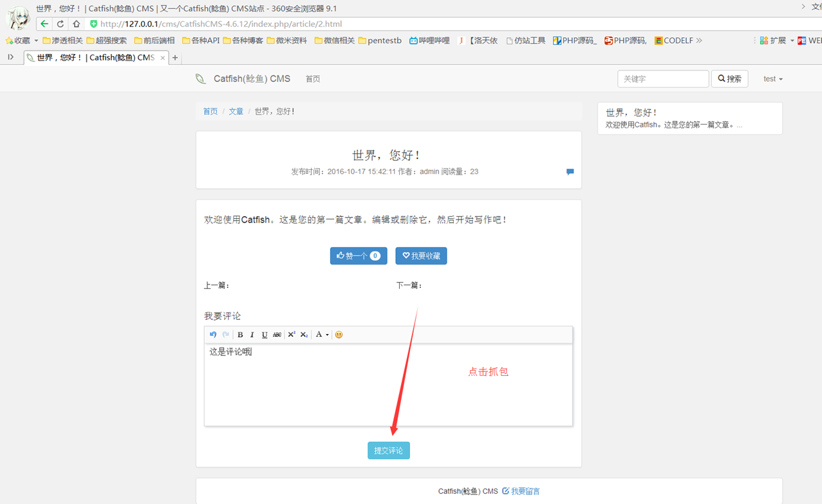Click 首页 in the breadcrumb
The height and width of the screenshot is (504, 822).
(210, 111)
